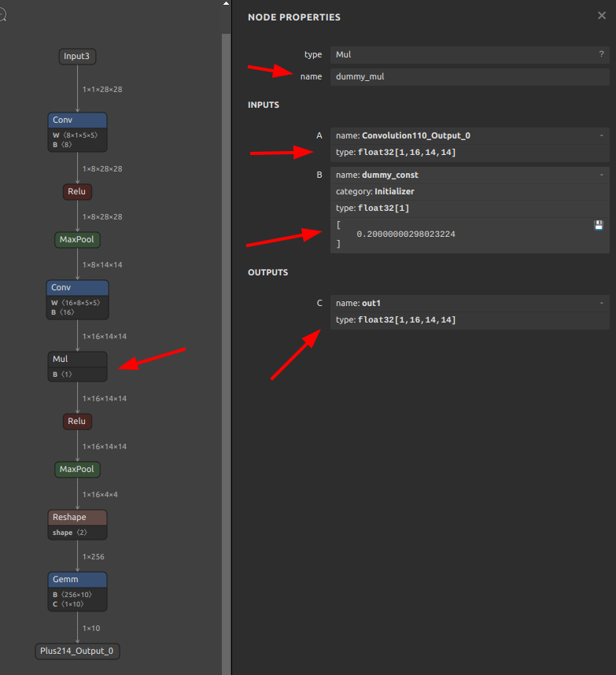616x675 pixels.
Task: Select the Plus214_Output_0 output node
Action: pyautogui.click(x=78, y=651)
